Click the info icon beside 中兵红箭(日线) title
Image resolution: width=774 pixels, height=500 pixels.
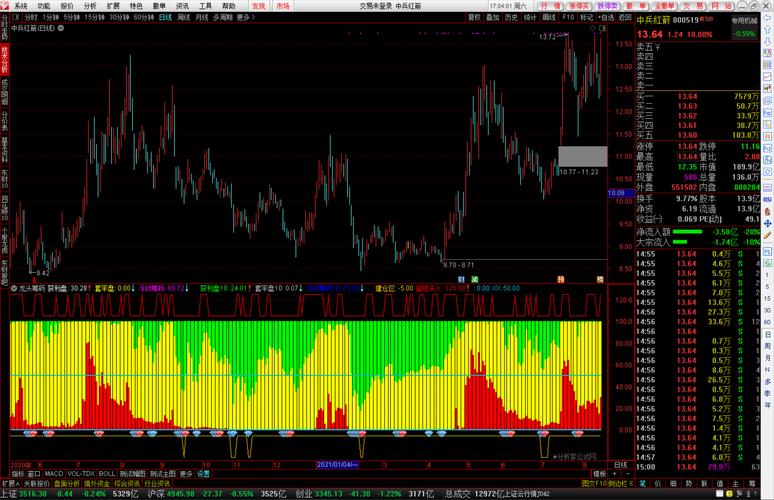point(61,28)
